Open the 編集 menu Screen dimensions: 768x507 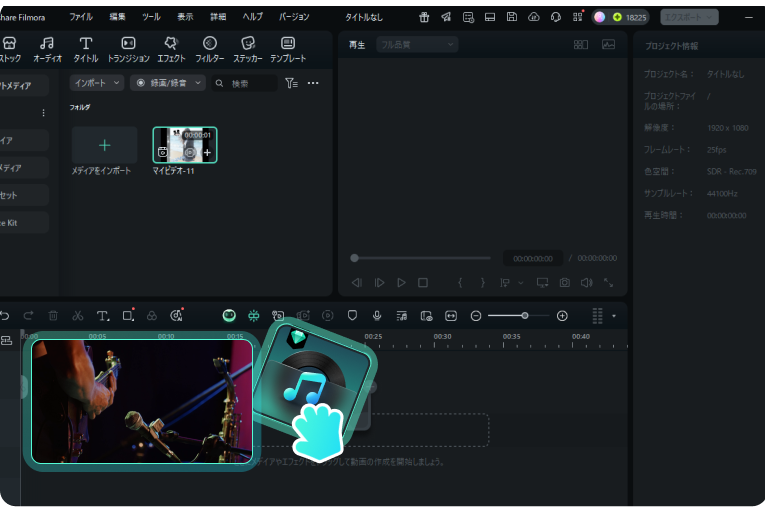(117, 17)
